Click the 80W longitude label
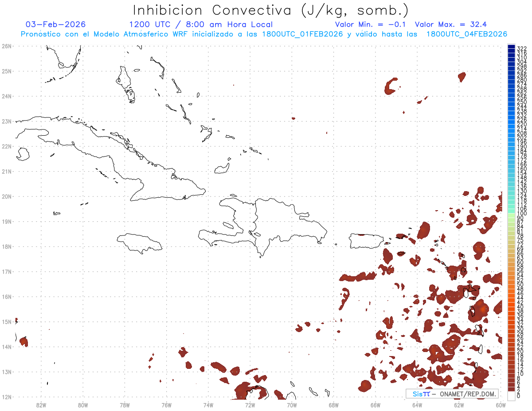 (83, 404)
